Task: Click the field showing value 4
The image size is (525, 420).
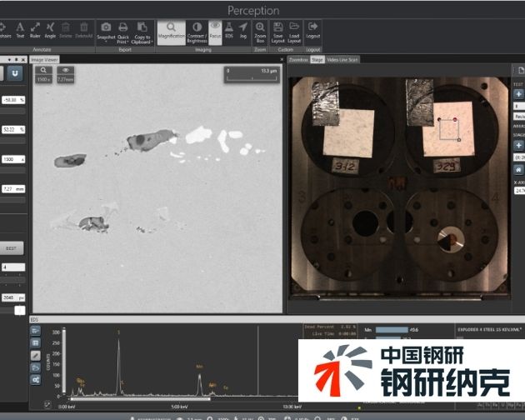Action: pyautogui.click(x=13, y=267)
